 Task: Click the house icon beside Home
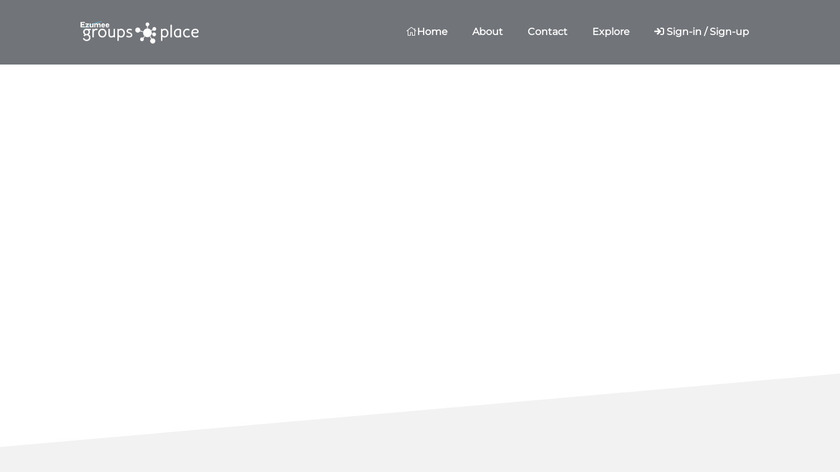pos(411,32)
